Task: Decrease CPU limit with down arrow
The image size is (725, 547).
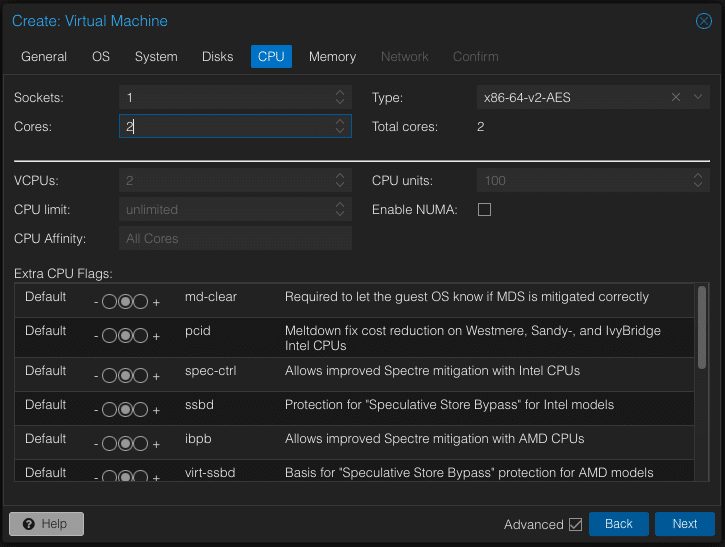Action: [x=340, y=214]
